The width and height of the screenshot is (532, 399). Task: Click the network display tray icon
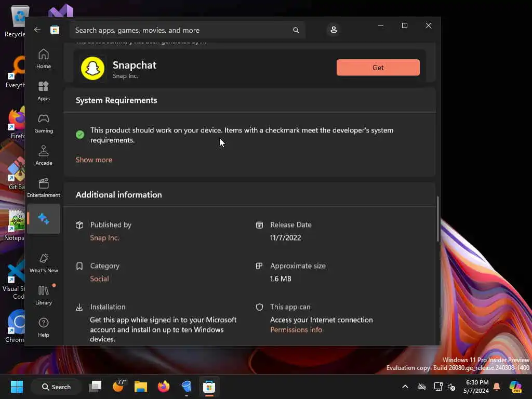[x=438, y=387]
